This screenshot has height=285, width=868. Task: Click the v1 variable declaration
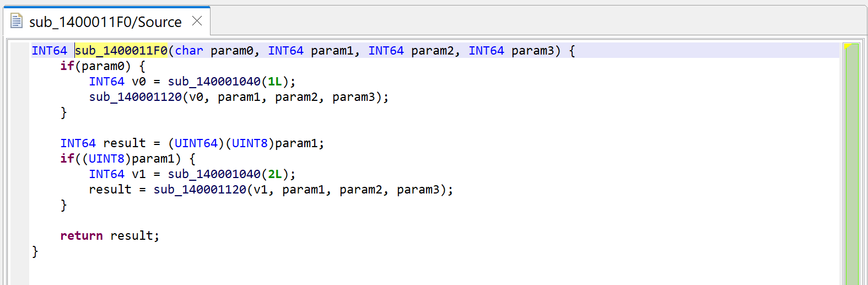139,174
